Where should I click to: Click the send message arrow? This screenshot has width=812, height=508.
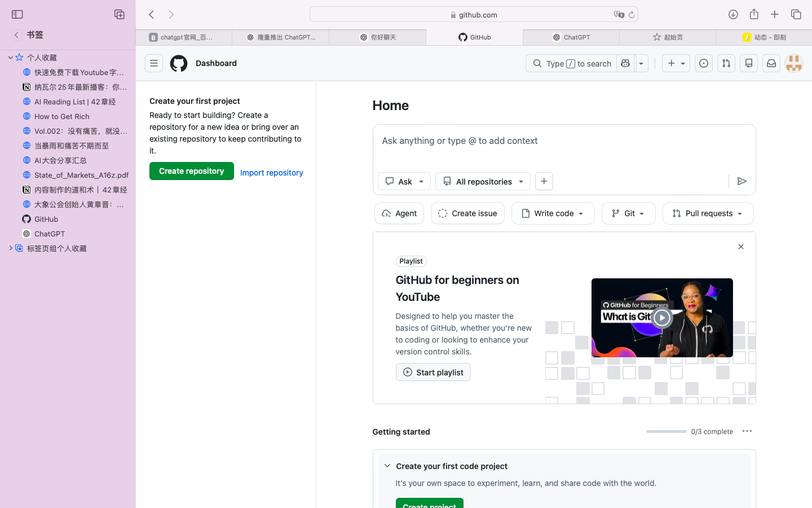point(742,181)
